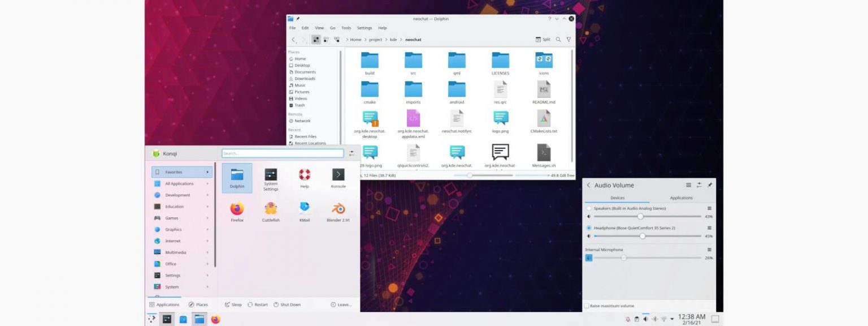
Task: Check Raise maximum volume
Action: [587, 306]
